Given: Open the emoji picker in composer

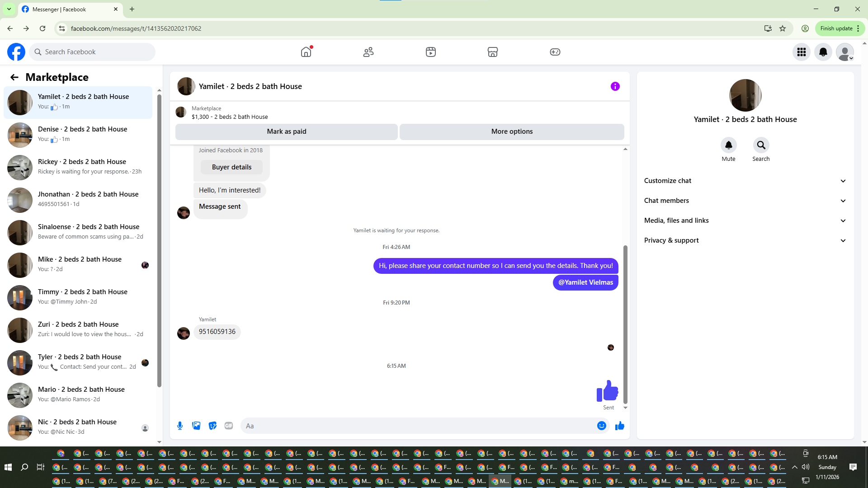Looking at the screenshot, I should coord(602,426).
